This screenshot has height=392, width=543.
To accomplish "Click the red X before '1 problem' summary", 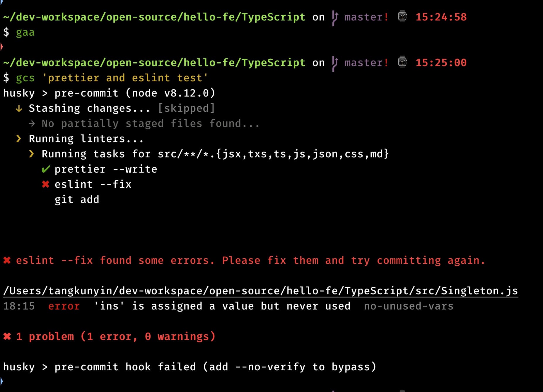I will [7, 336].
